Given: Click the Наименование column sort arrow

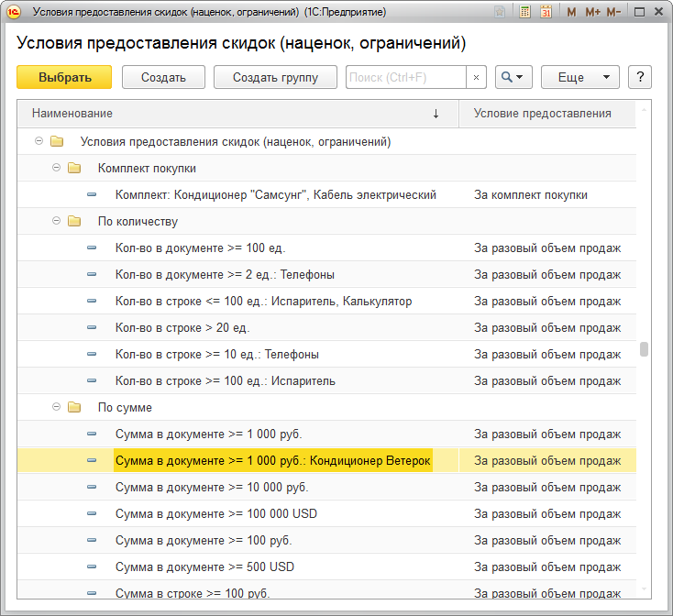Looking at the screenshot, I should (x=436, y=114).
